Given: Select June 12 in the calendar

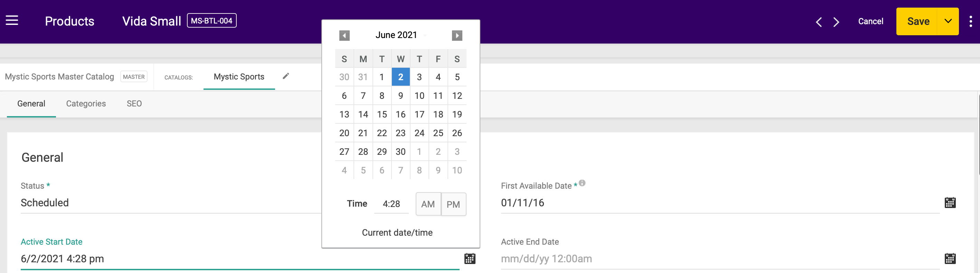Looking at the screenshot, I should click(457, 95).
